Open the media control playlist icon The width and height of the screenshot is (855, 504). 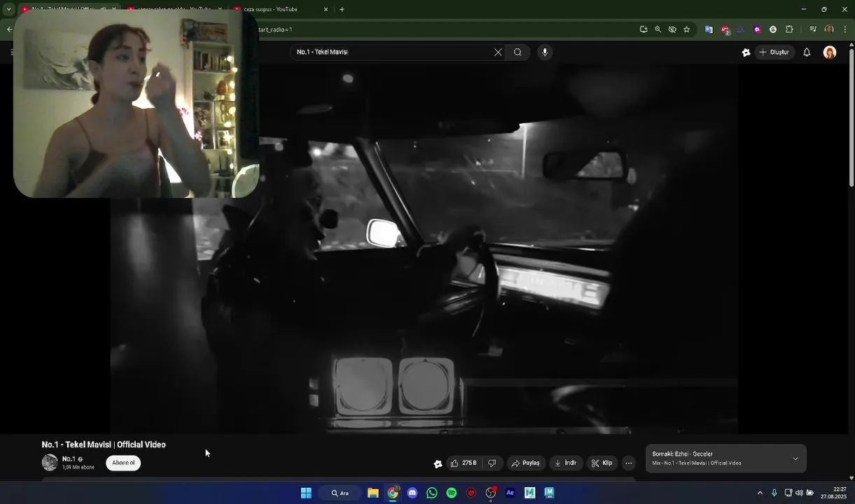(813, 29)
